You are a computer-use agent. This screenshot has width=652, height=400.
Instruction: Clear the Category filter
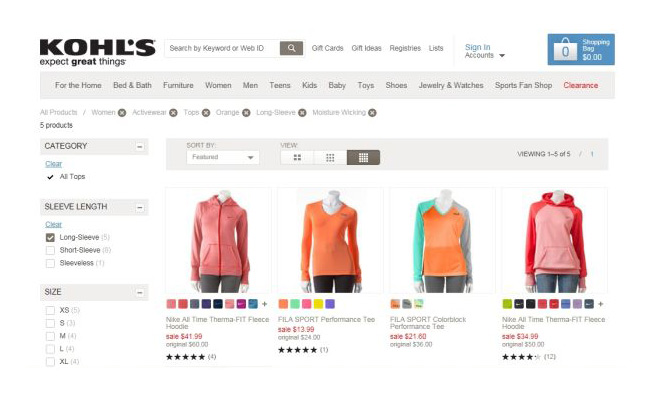(x=53, y=164)
